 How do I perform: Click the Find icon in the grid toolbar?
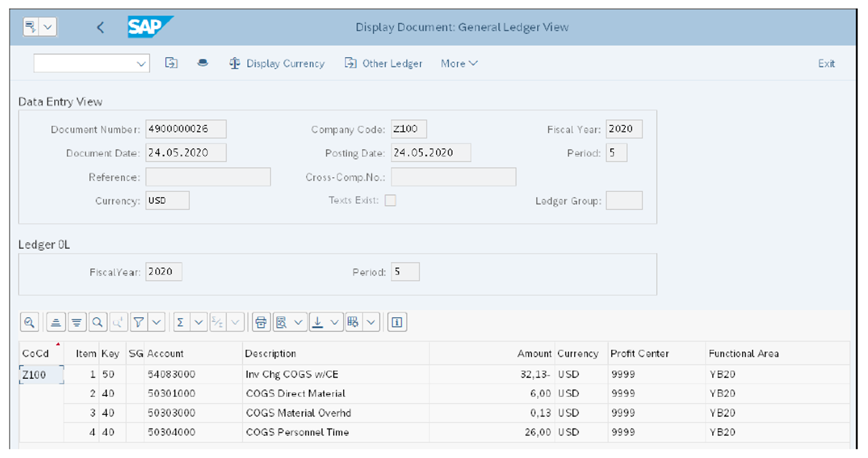(x=97, y=322)
